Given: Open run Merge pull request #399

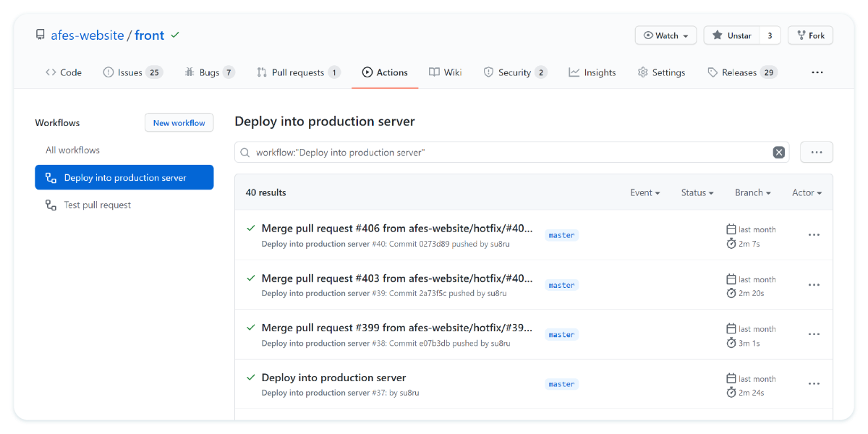Looking at the screenshot, I should (397, 328).
